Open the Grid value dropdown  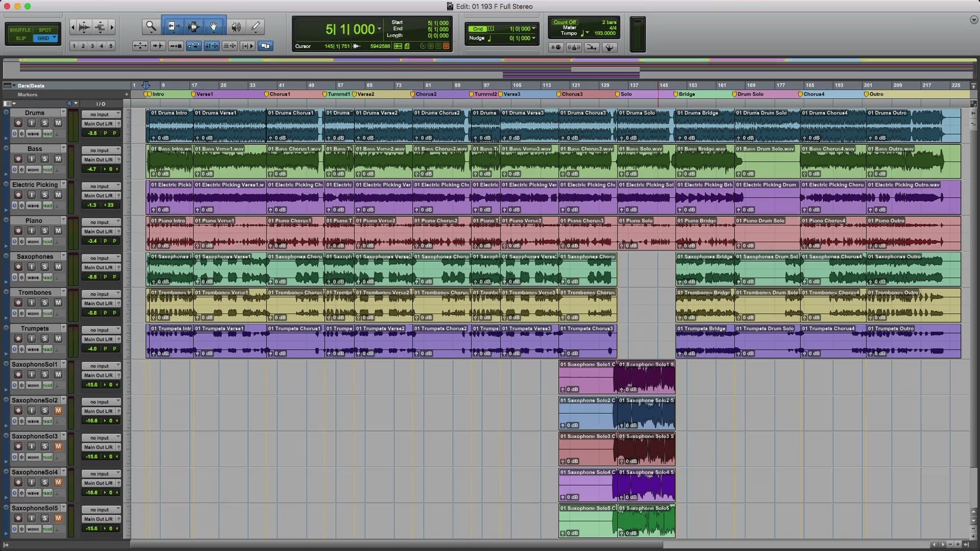point(534,29)
